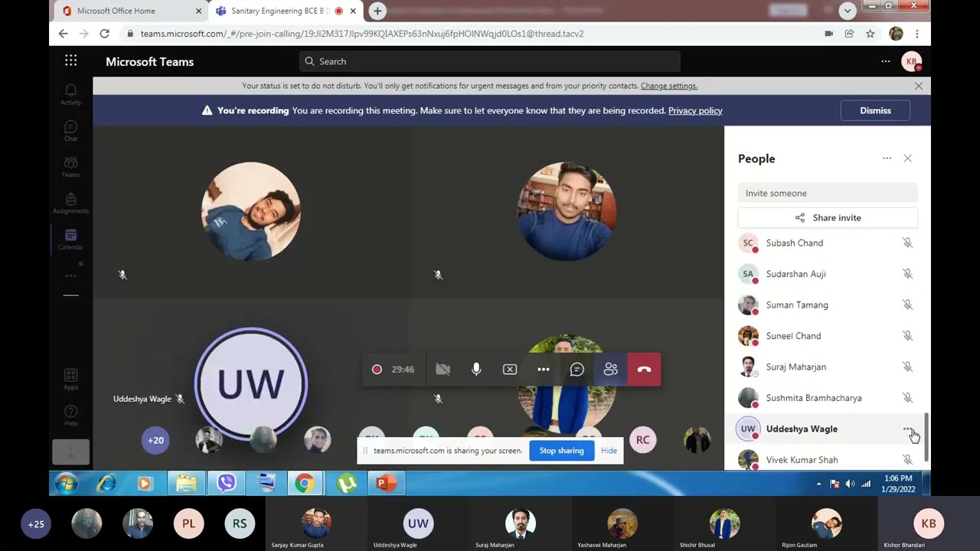Show +25 more participants in bottom strip
The image size is (980, 551).
pos(36,524)
